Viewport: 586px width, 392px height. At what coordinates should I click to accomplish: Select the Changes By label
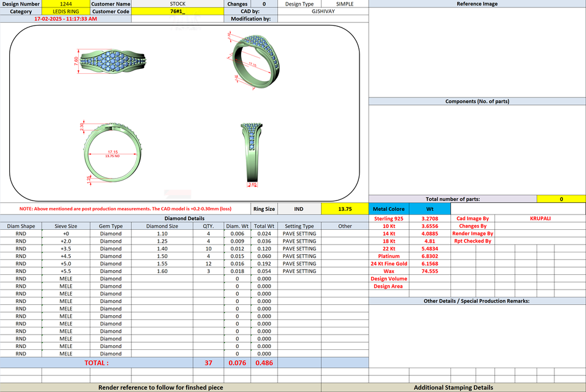tap(472, 226)
